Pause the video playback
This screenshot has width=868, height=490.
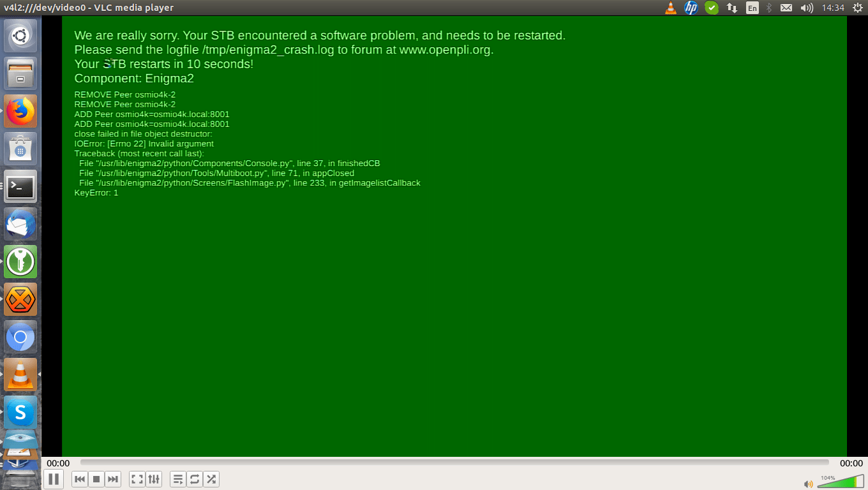pyautogui.click(x=54, y=479)
